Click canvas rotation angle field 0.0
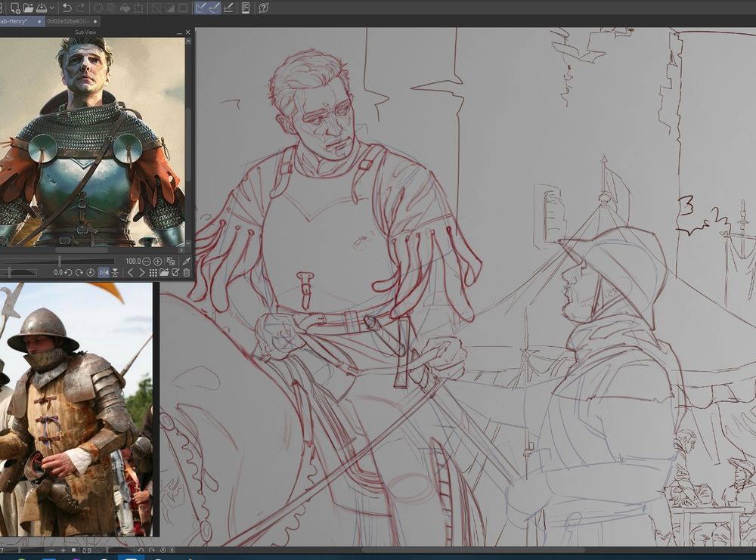 click(x=87, y=550)
